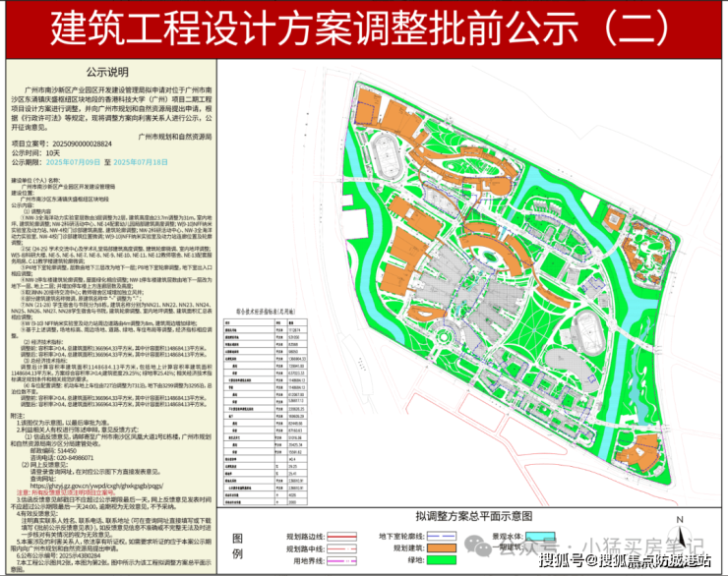Click the 规划路边线 red line legend sample
The height and width of the screenshot is (576, 728).
(341, 537)
